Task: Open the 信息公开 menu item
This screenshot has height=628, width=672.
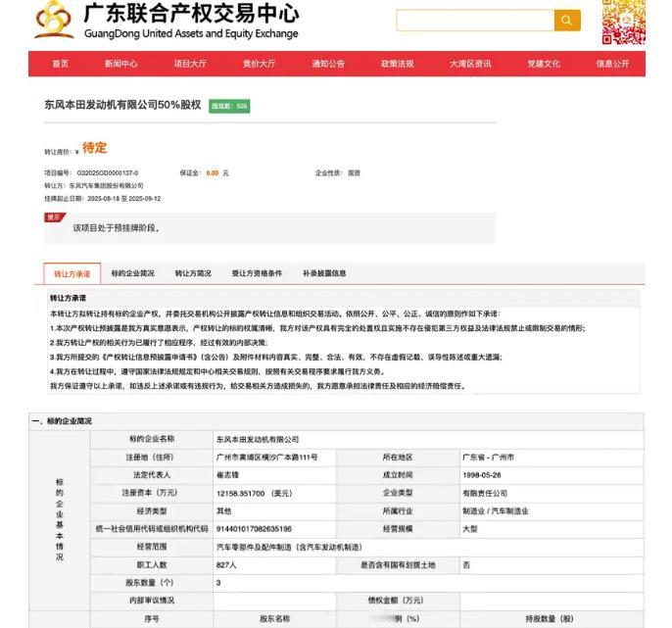Action: [612, 64]
